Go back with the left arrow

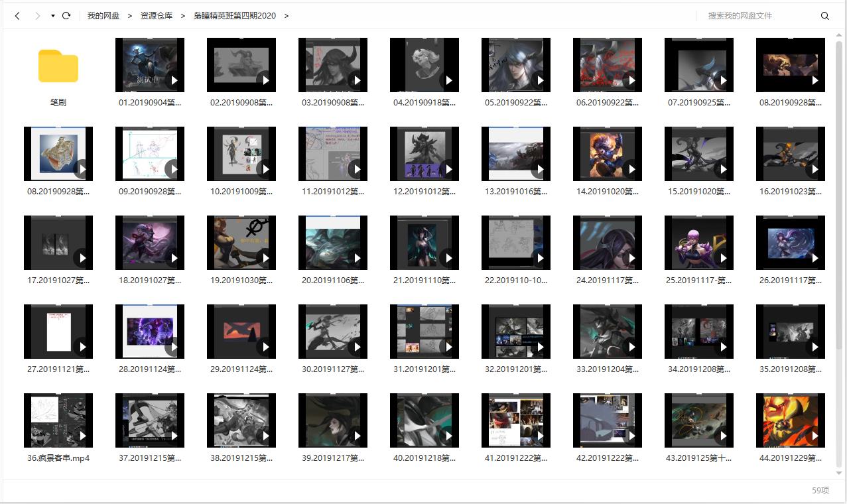[x=17, y=16]
